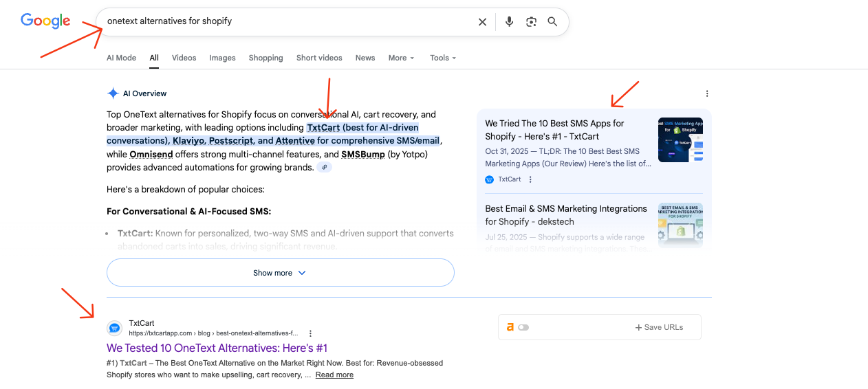Click into the Google search input field

click(289, 21)
